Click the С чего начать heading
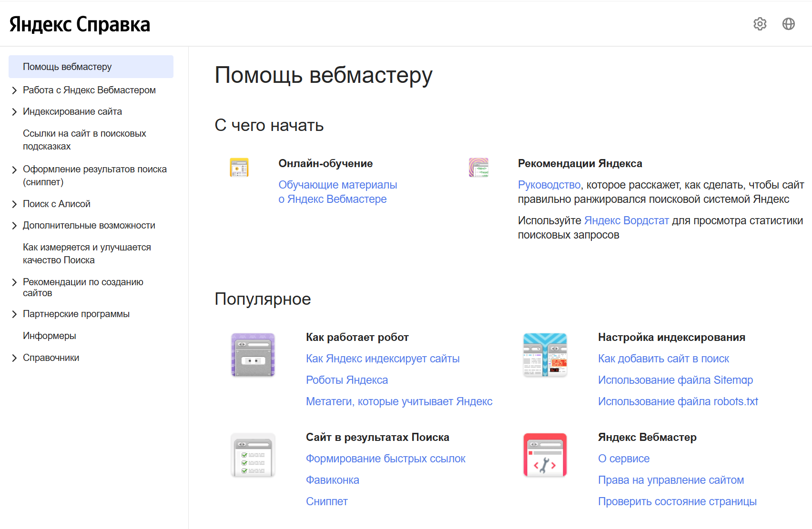 (x=269, y=125)
